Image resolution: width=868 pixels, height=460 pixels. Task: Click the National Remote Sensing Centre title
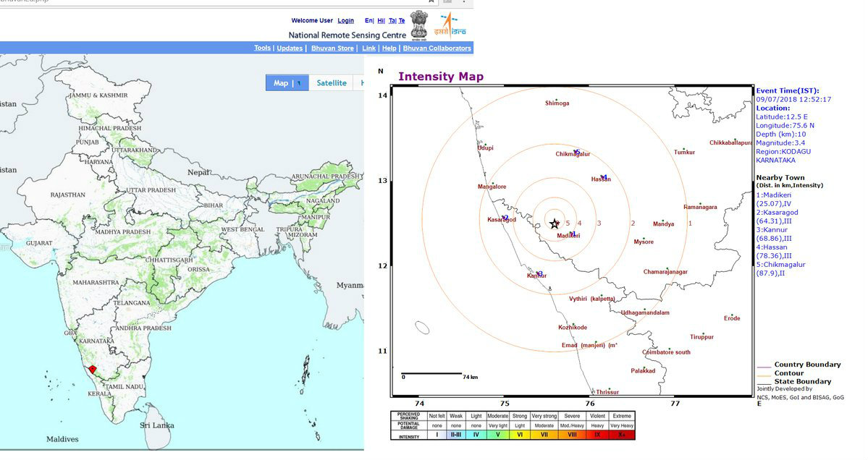point(347,35)
